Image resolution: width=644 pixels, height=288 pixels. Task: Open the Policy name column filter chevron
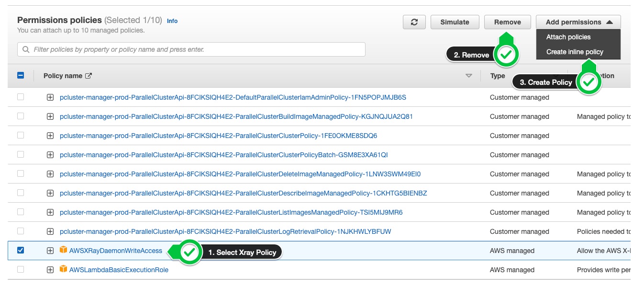469,75
